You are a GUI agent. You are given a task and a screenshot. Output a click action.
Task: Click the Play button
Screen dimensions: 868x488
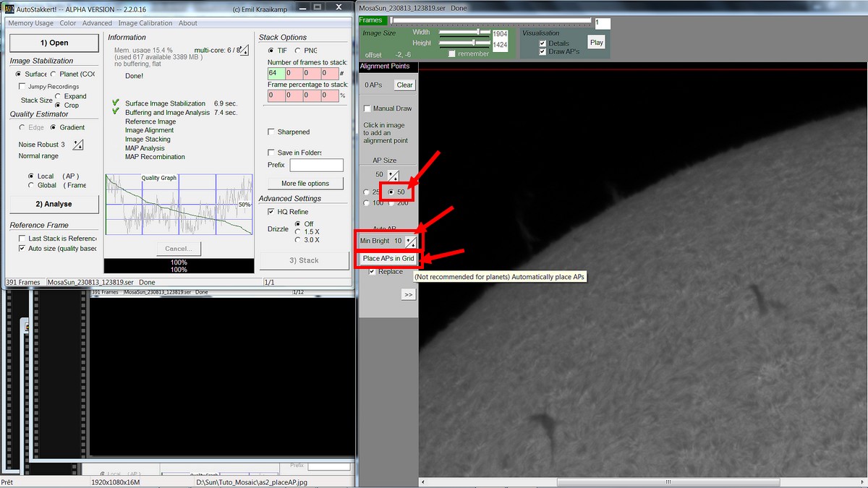[x=596, y=43]
